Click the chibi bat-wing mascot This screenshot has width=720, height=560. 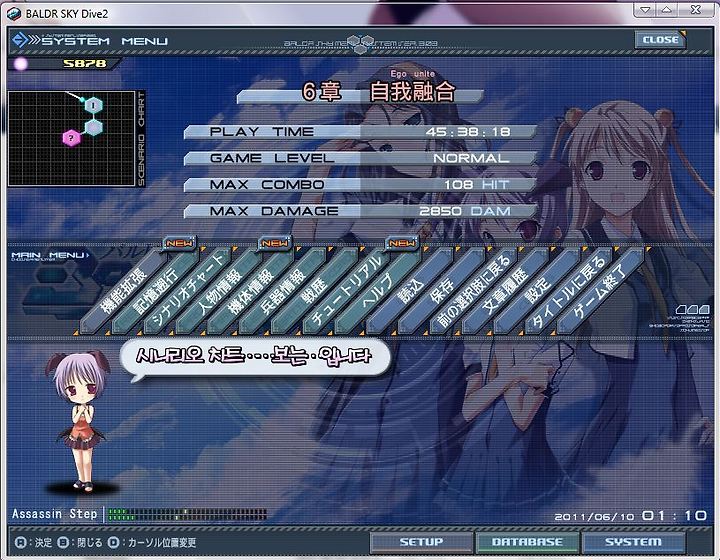coord(81,421)
